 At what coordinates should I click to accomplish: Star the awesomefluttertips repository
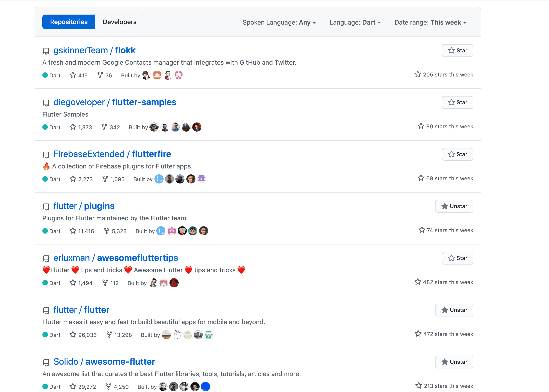(457, 258)
